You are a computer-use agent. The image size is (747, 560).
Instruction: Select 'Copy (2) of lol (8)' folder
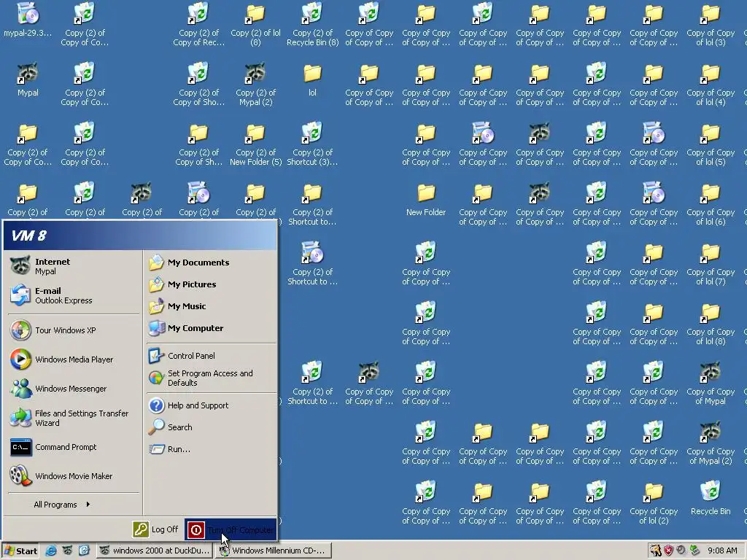[255, 24]
